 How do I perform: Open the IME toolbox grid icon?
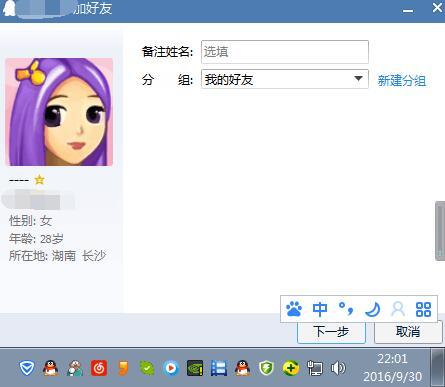click(x=423, y=309)
